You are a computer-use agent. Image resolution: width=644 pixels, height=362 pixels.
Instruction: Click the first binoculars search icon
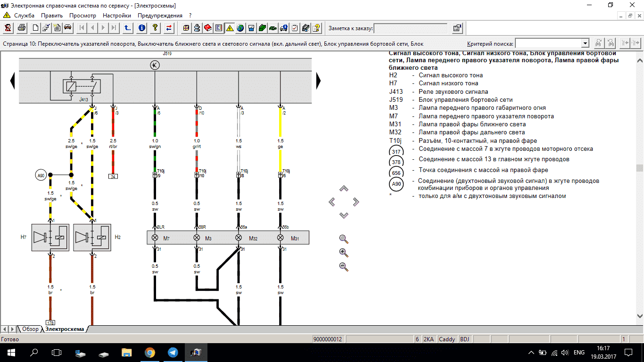598,43
